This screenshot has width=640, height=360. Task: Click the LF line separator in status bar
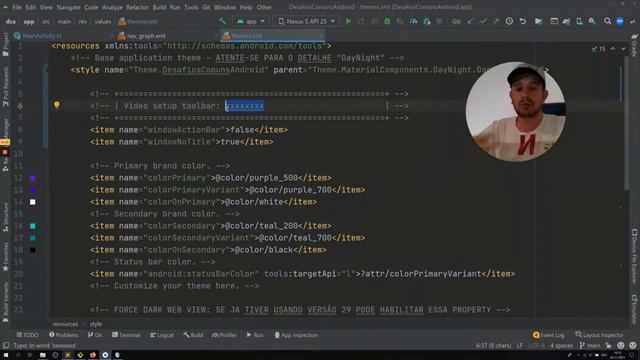(520, 345)
